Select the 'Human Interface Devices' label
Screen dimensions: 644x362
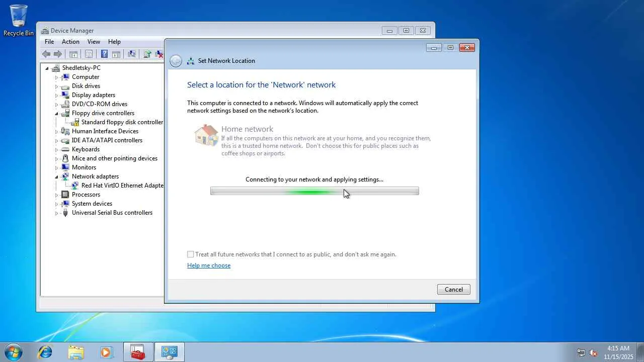click(105, 131)
